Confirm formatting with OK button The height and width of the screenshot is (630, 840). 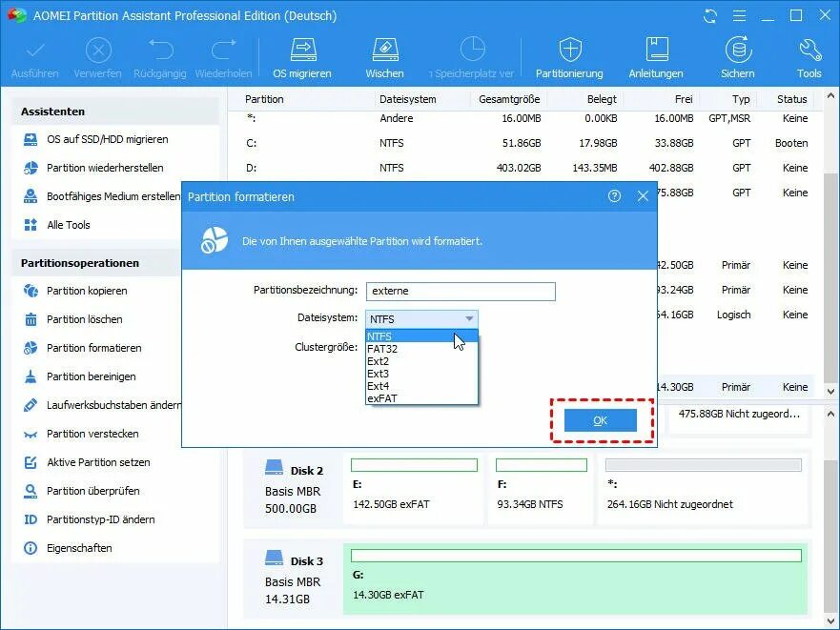[x=600, y=420]
